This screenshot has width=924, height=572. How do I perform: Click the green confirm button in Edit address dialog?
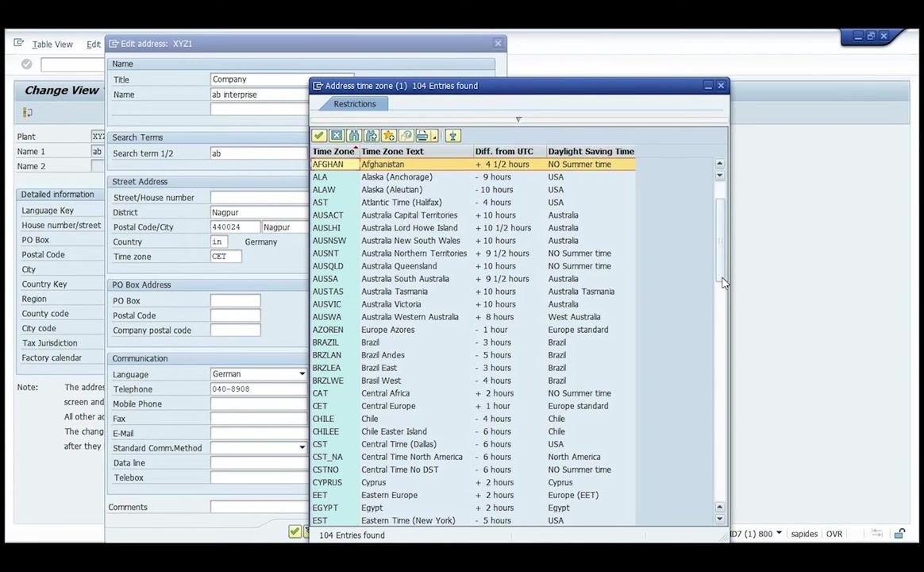coord(295,531)
